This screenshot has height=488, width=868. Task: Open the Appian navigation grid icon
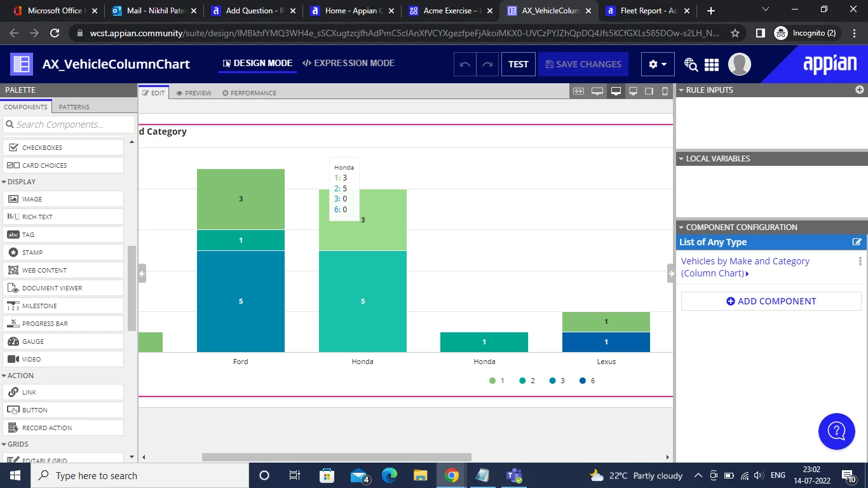click(x=712, y=64)
